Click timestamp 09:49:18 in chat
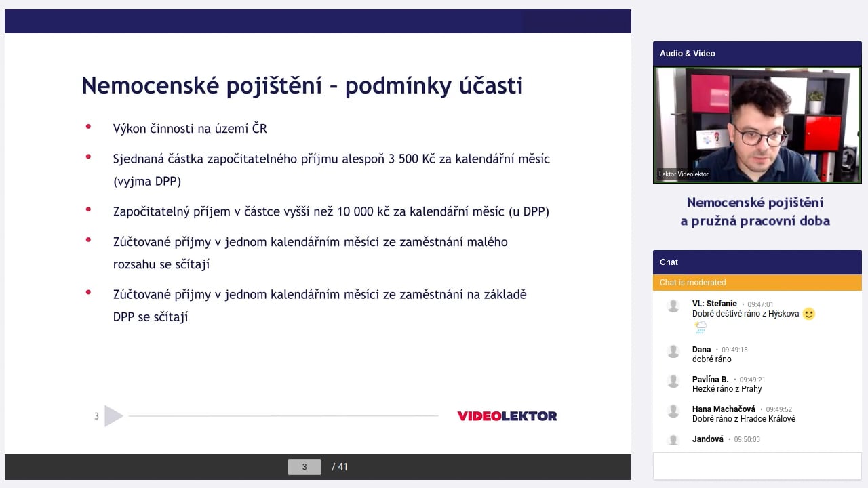Image resolution: width=868 pixels, height=488 pixels. pyautogui.click(x=734, y=350)
